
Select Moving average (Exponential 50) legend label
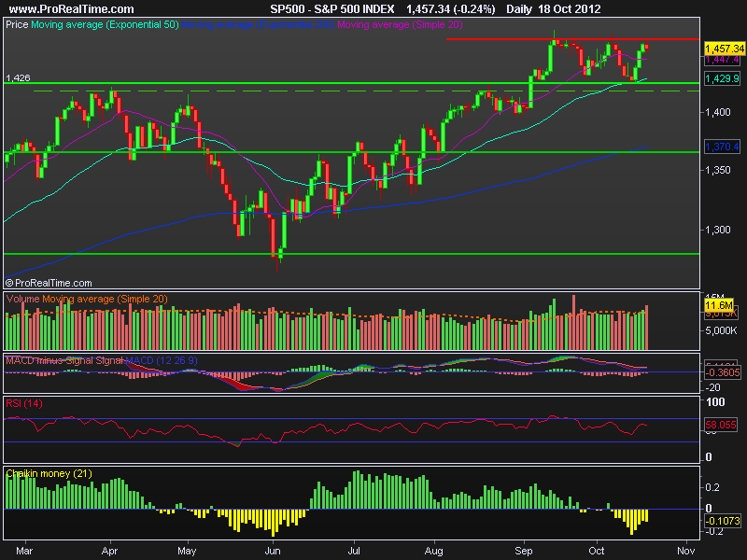105,24
